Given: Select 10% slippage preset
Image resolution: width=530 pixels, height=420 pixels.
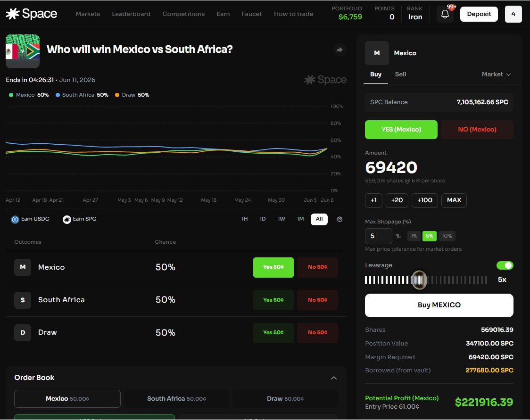Looking at the screenshot, I should point(447,236).
